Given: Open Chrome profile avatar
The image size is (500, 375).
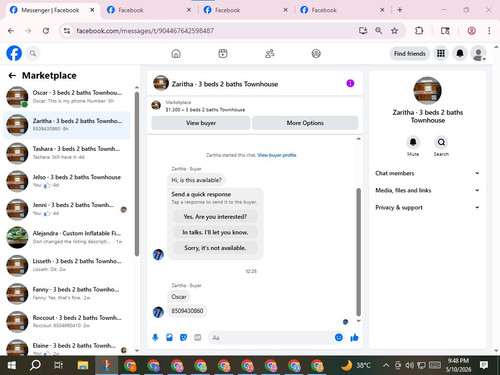Looking at the screenshot, I should pyautogui.click(x=471, y=31).
